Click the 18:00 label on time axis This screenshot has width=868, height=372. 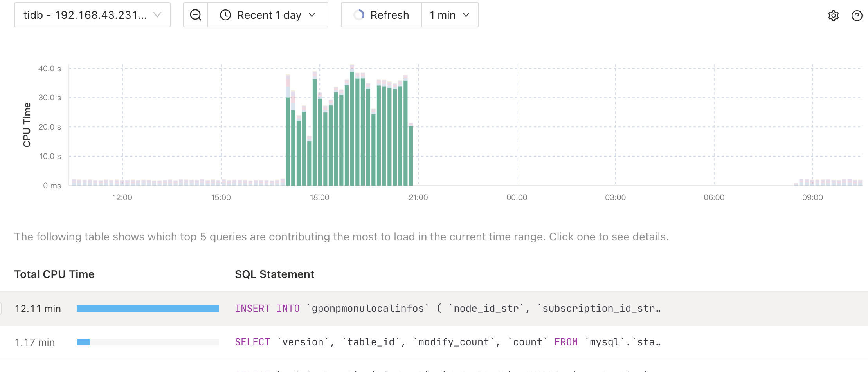pyautogui.click(x=320, y=197)
